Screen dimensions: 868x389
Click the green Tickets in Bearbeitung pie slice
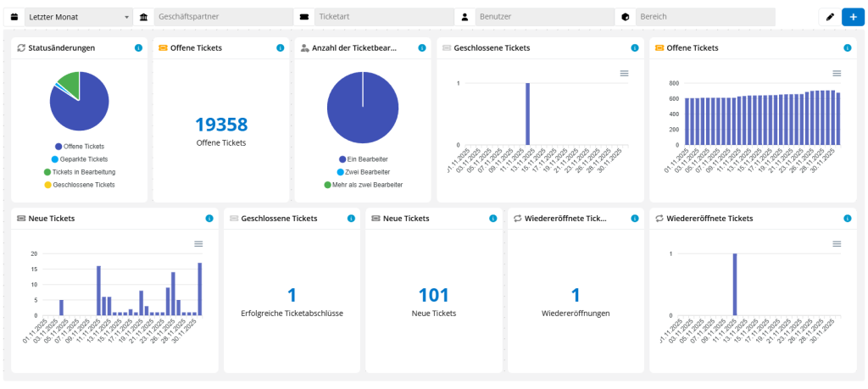[x=70, y=84]
